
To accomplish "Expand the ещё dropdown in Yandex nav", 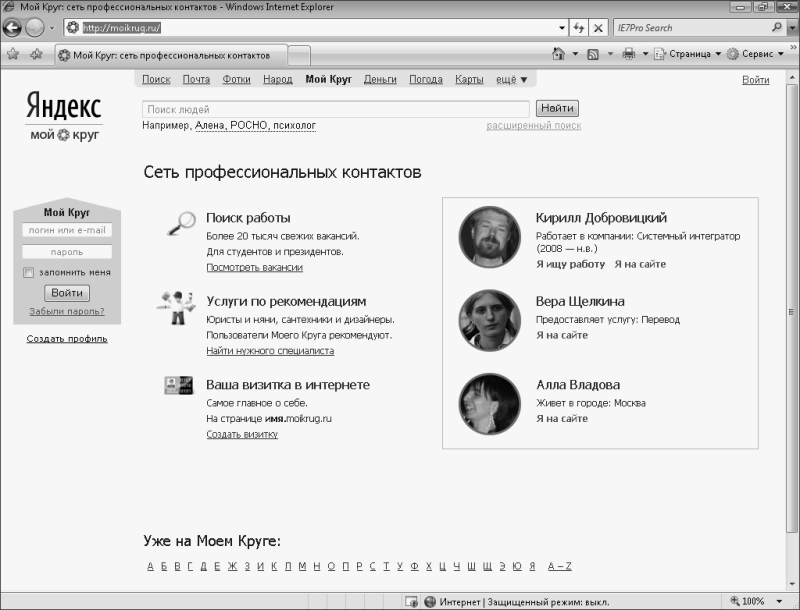I will tap(512, 80).
